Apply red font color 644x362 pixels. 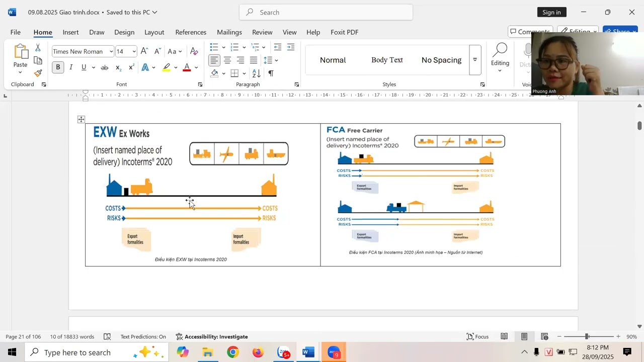point(187,67)
